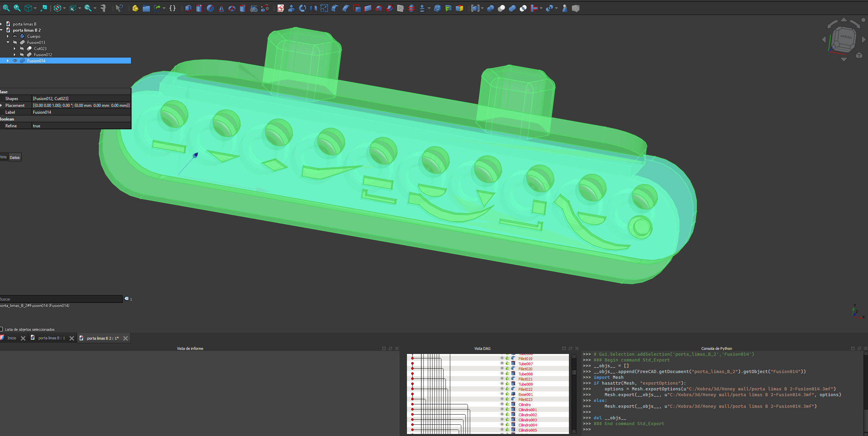This screenshot has height=436, width=868.
Task: Show Cut023 via its crossed eye icon
Action: tap(22, 49)
